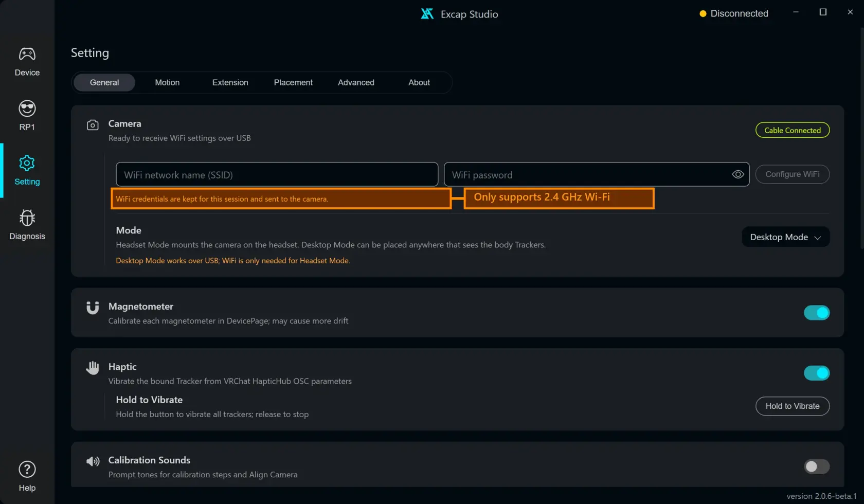
Task: Go to the Advanced tab
Action: coord(356,82)
